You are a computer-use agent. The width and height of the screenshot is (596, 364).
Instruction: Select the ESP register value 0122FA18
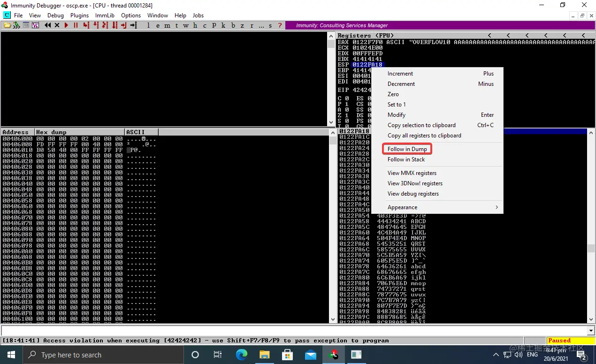[367, 65]
